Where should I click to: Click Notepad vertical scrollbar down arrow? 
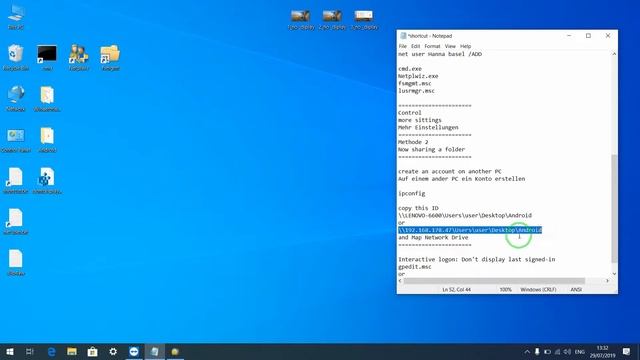[x=614, y=274]
